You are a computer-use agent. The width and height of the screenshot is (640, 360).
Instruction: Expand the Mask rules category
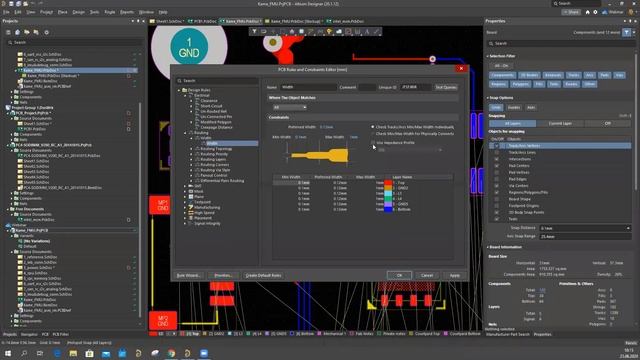tap(185, 191)
